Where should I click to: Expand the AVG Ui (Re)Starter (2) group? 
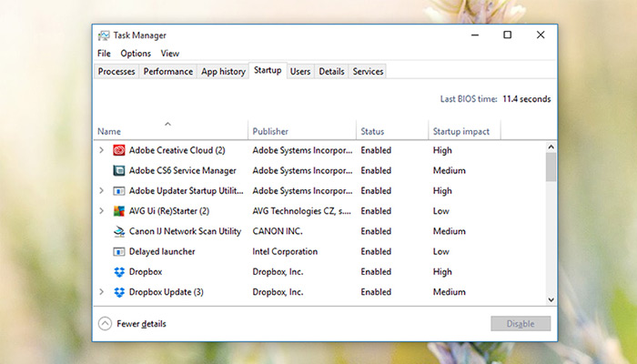pos(102,211)
